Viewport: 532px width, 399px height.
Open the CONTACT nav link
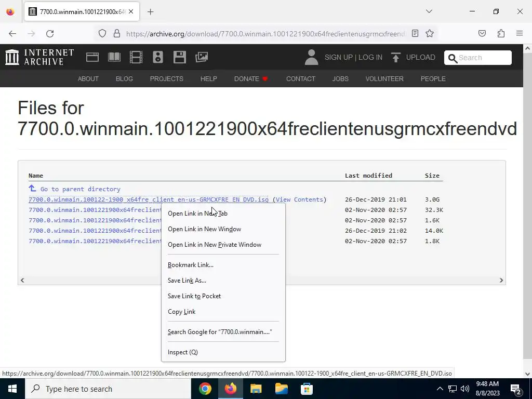301,79
